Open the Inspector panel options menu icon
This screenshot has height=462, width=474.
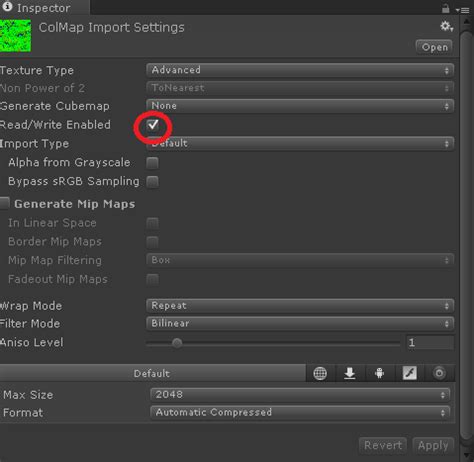coord(463,10)
